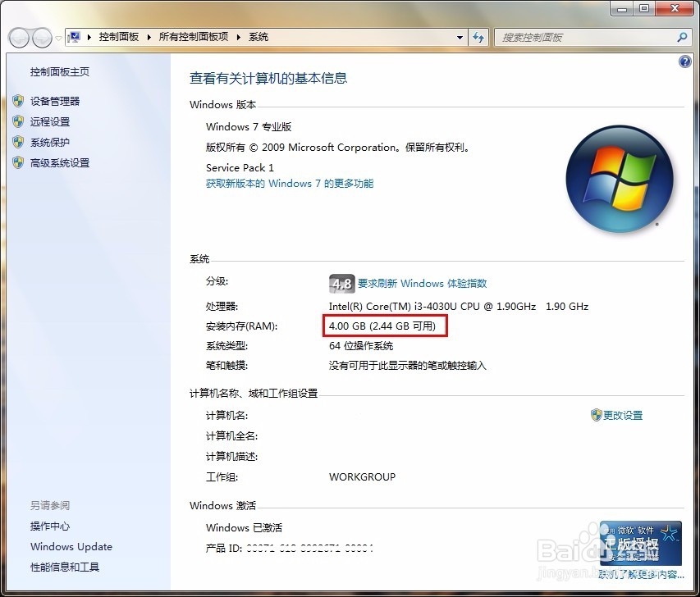Screen dimensions: 700x597
Task: Click the WORKGROUP value text
Action: pos(362,477)
